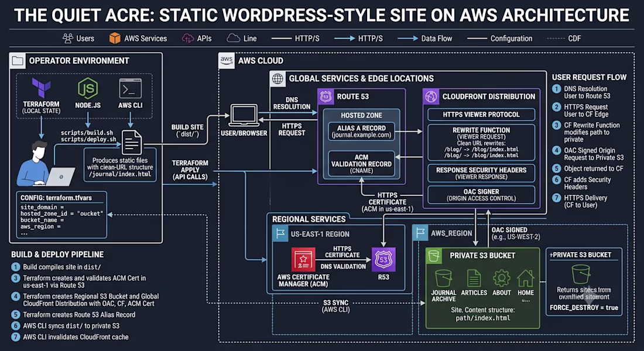Screen dimensions: 644x351
Task: Click the HTTPS Viewer Protocol box
Action: coord(481,115)
